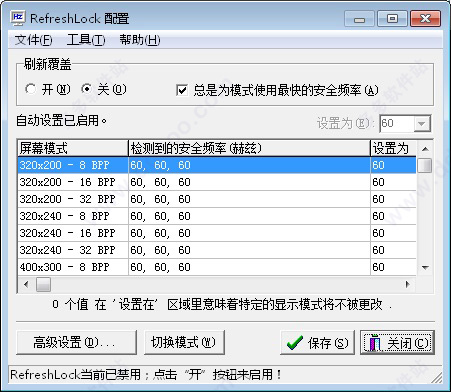Click the 屏幕模式 column header
Viewport: 451px width, 392px height.
[x=73, y=148]
